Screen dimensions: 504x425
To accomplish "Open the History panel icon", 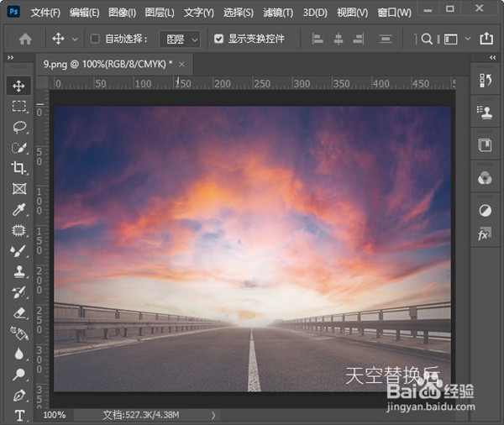I will tap(485, 80).
